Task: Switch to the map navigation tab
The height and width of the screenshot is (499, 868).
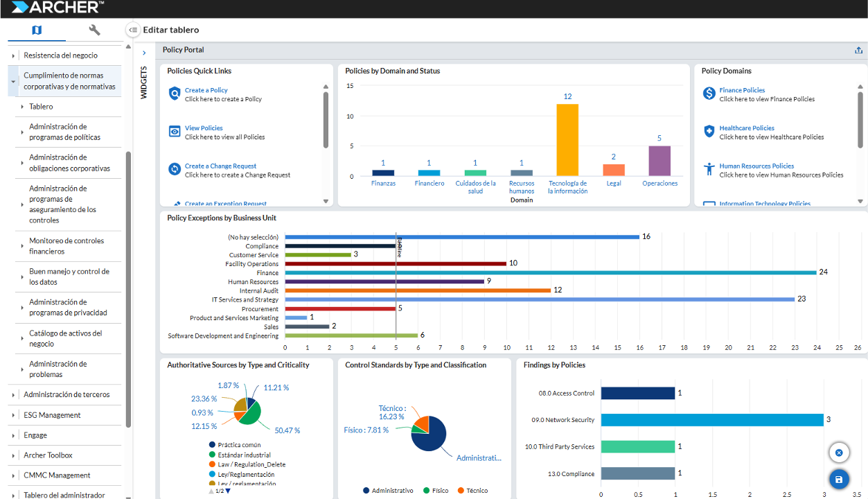Action: (x=37, y=30)
